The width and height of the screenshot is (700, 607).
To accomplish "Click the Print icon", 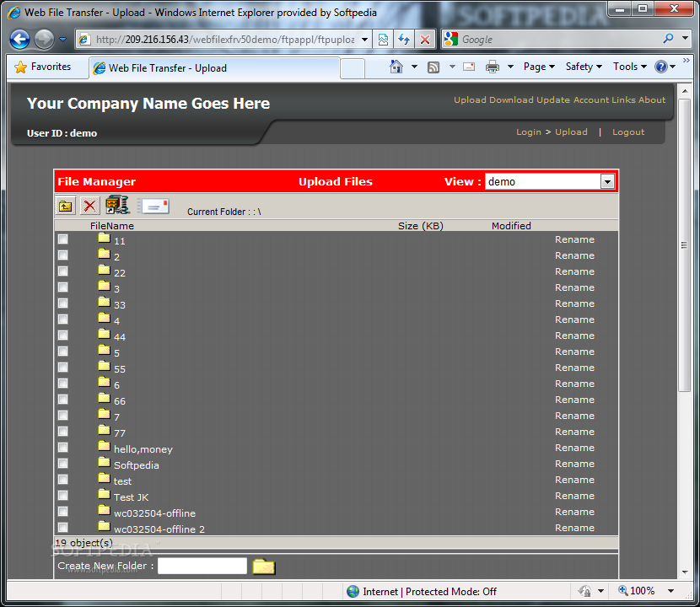I will (493, 67).
